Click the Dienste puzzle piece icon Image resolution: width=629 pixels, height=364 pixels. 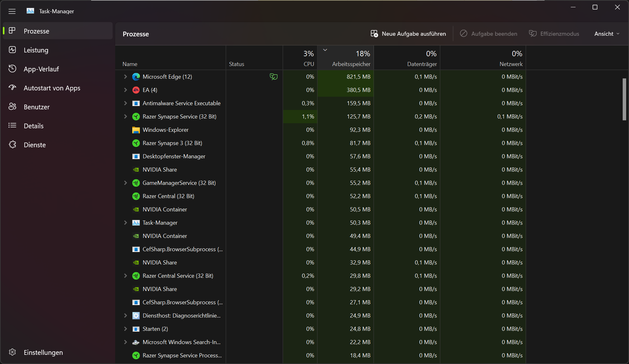(12, 145)
